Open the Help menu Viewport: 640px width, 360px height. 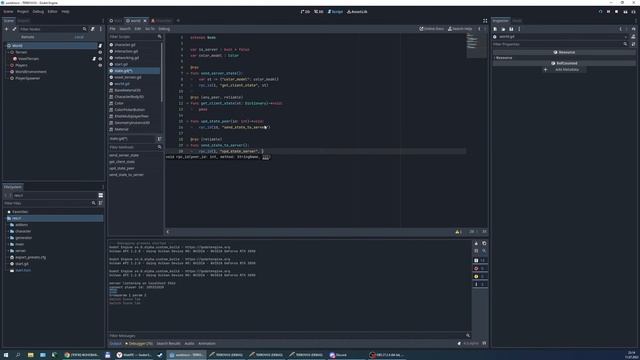65,11
